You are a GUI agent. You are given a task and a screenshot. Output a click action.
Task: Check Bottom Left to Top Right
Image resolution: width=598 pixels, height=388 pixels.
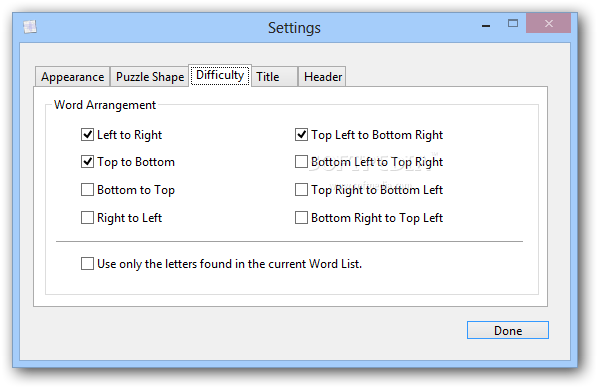click(x=301, y=162)
